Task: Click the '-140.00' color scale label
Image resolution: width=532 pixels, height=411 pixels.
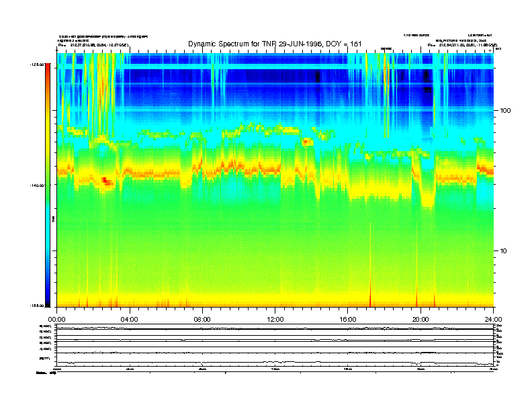Action: pos(37,185)
